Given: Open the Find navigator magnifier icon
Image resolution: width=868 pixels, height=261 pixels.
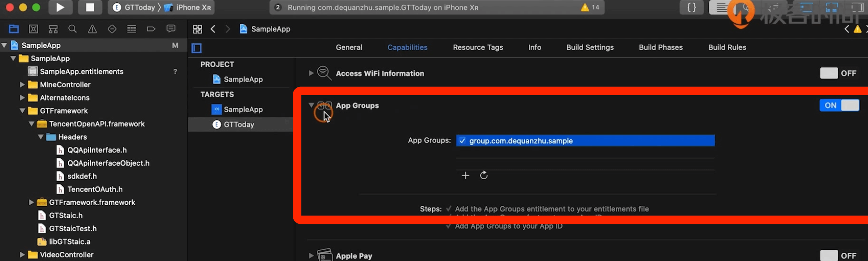Looking at the screenshot, I should pos(72,29).
